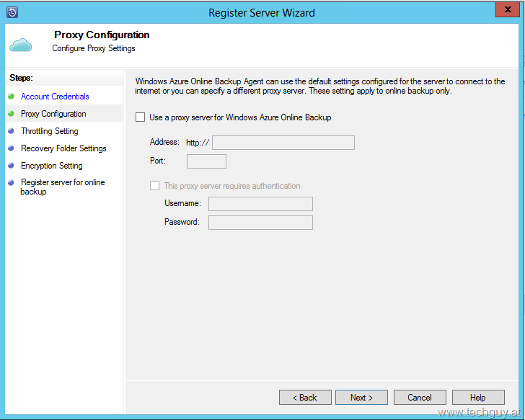This screenshot has width=525, height=420.
Task: Click the 'http://' prefix label
Action: pos(198,143)
